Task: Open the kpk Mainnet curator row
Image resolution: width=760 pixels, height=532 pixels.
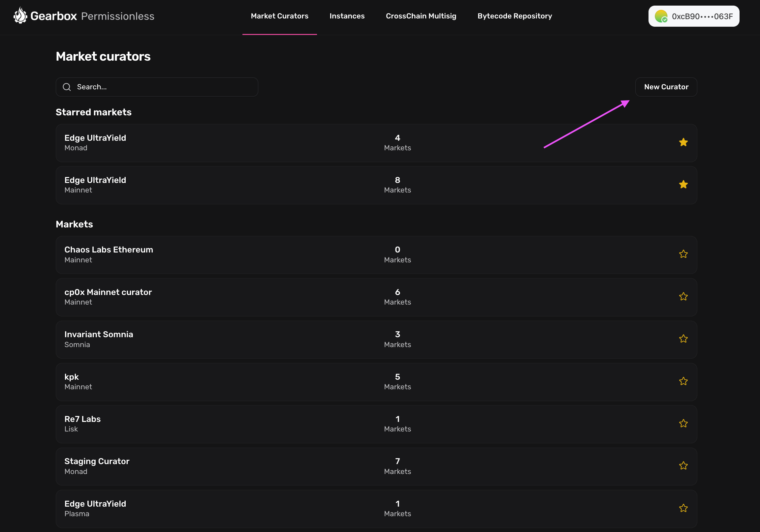Action: [232, 382]
